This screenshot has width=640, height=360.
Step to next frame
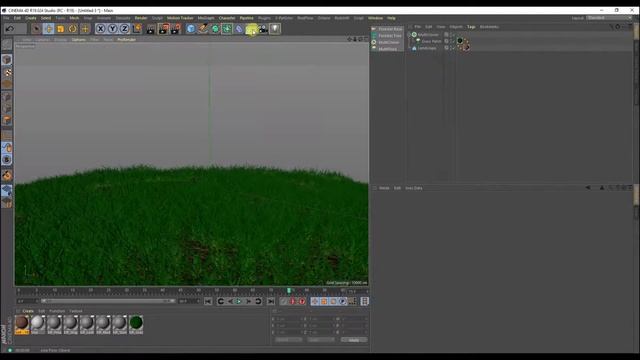pos(248,301)
